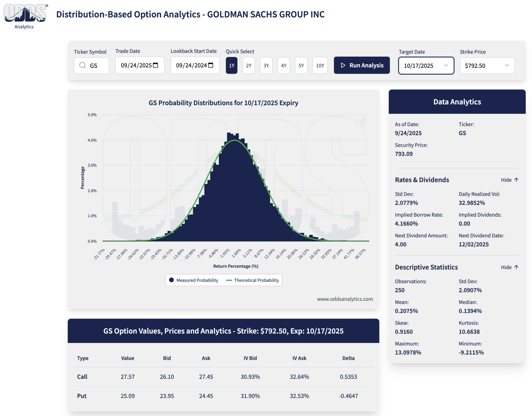Hide the Descriptive Statistics section
Image resolution: width=532 pixels, height=416 pixels.
coord(506,267)
